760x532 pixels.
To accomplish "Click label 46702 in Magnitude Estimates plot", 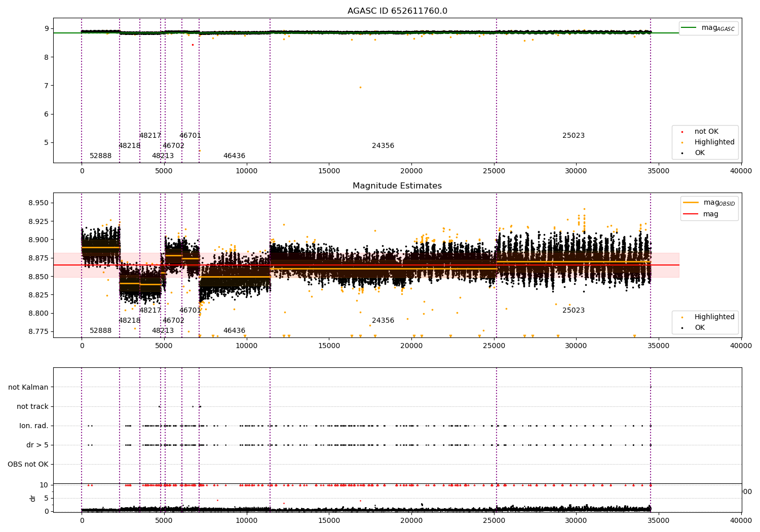I will (173, 321).
